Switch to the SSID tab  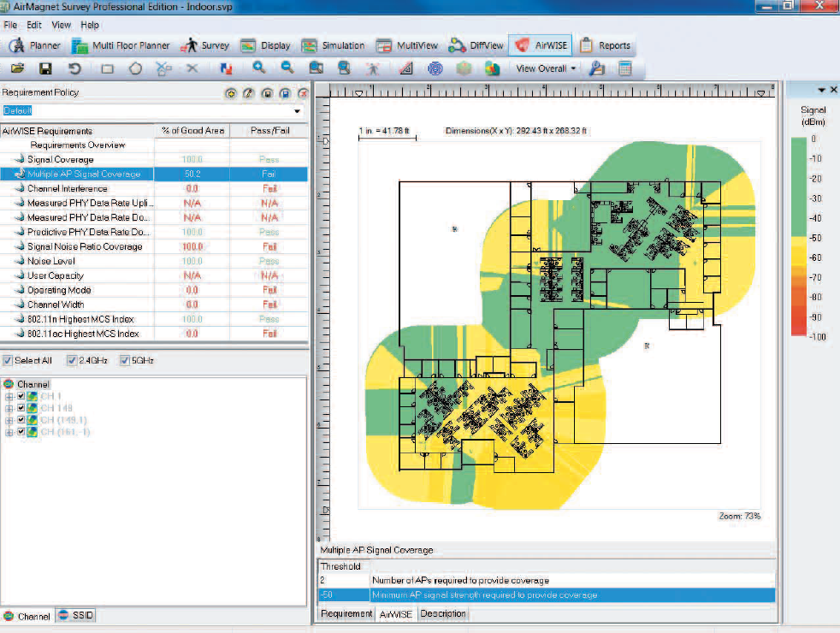tap(76, 616)
